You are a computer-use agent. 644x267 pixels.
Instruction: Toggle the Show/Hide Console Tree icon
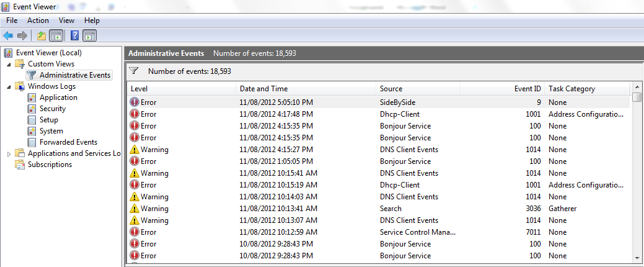56,35
